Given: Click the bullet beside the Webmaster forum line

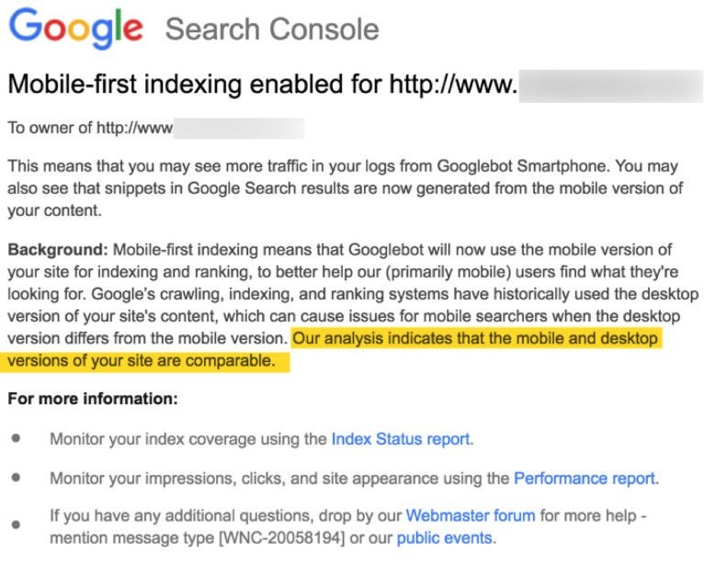Looking at the screenshot, I should 16,526.
